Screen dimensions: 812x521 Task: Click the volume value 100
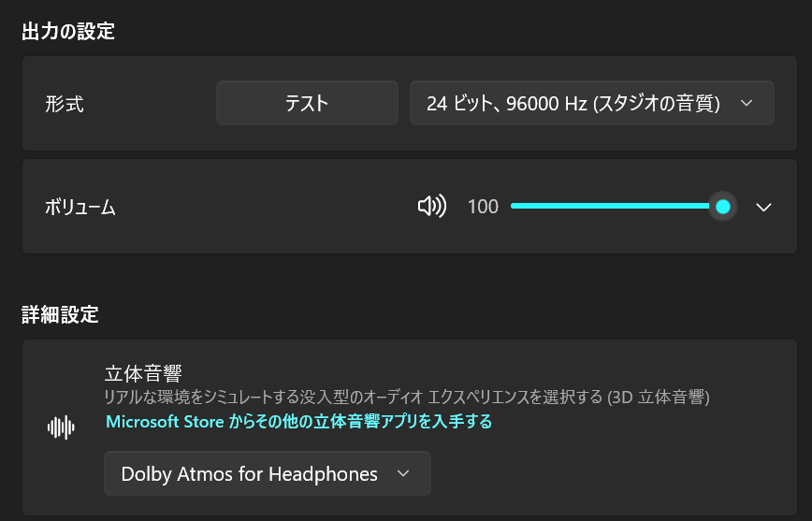click(483, 207)
